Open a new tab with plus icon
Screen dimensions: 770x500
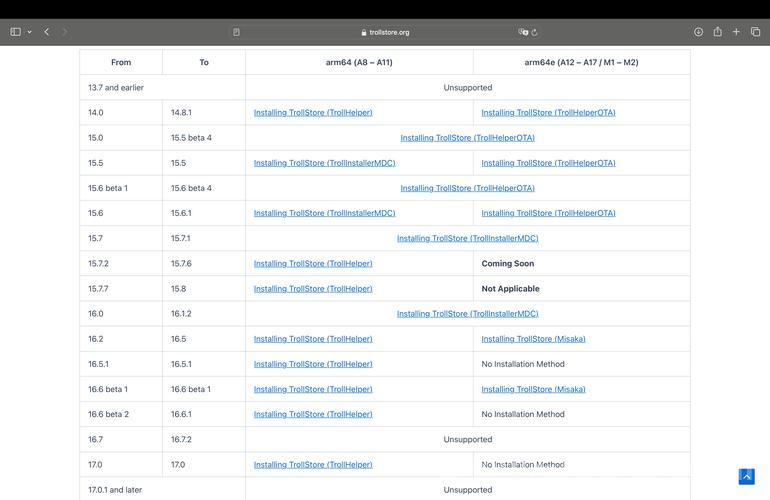click(736, 32)
